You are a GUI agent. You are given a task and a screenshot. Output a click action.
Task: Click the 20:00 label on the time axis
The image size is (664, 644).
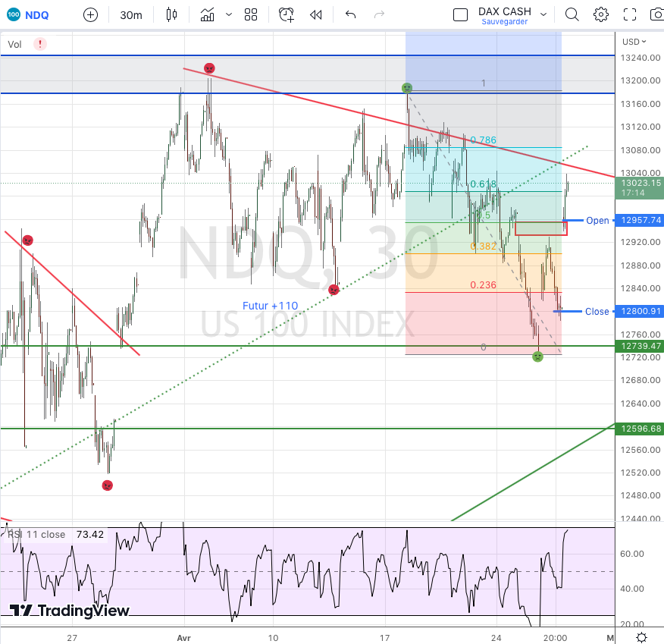click(555, 638)
